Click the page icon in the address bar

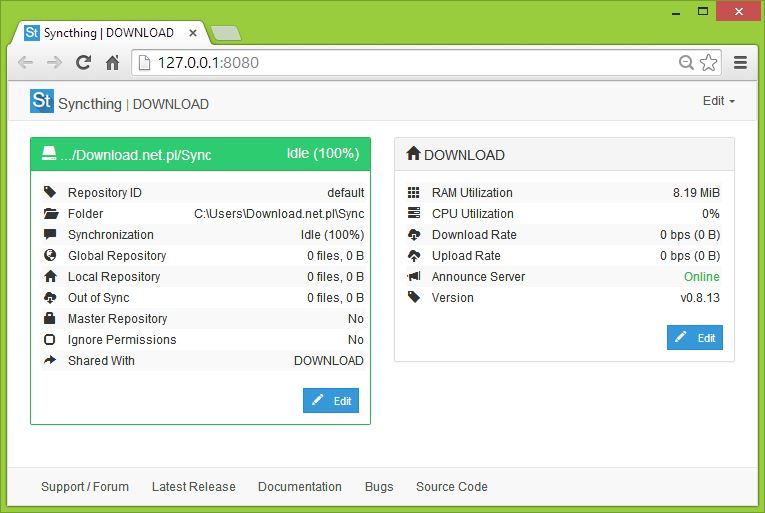(144, 62)
